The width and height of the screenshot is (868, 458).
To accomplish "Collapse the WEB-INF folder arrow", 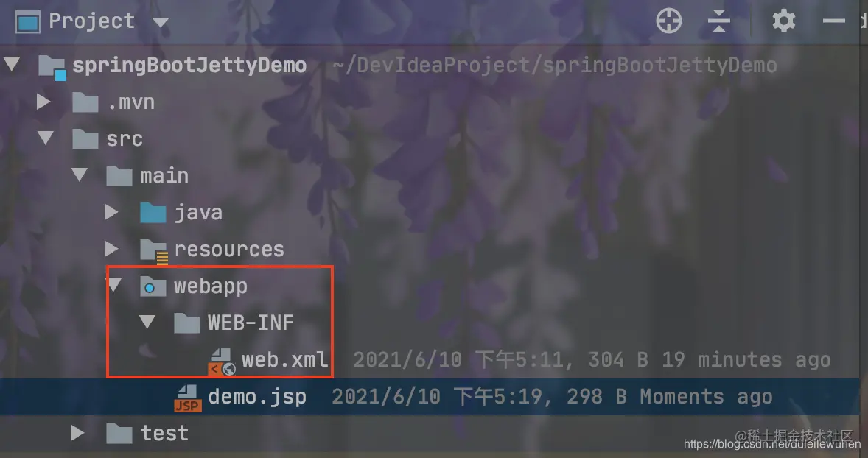I will point(147,322).
